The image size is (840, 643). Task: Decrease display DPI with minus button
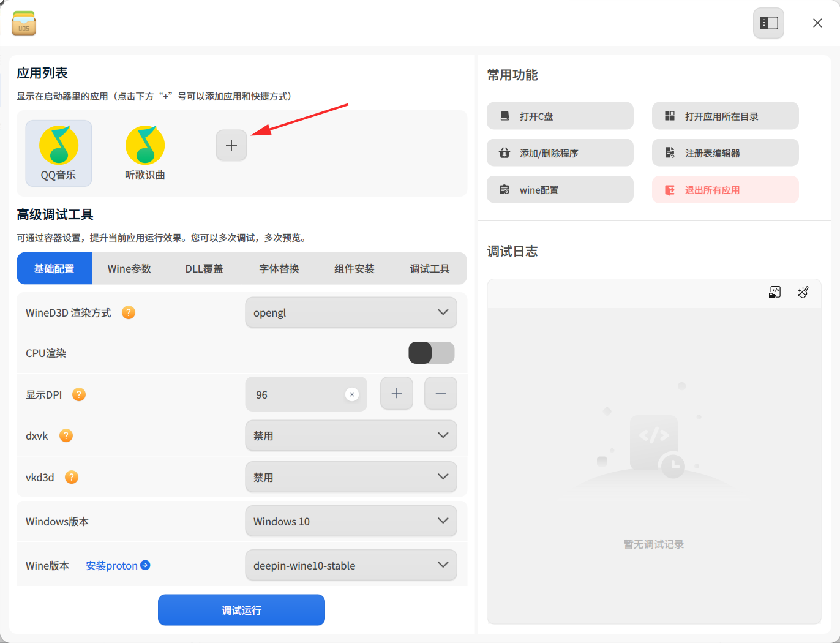tap(441, 393)
